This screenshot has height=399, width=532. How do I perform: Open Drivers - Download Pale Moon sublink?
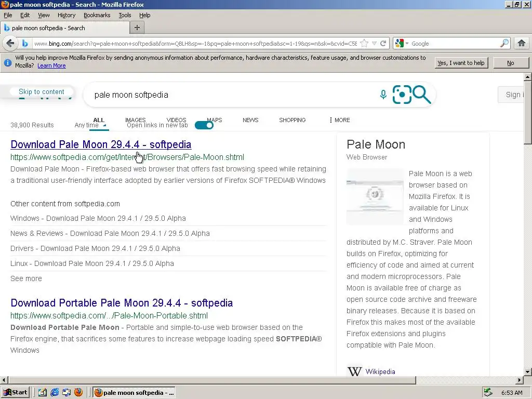(x=95, y=248)
